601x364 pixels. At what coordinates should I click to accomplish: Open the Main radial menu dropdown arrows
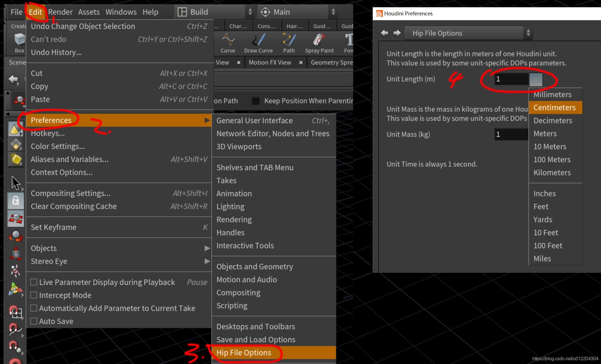(x=333, y=12)
